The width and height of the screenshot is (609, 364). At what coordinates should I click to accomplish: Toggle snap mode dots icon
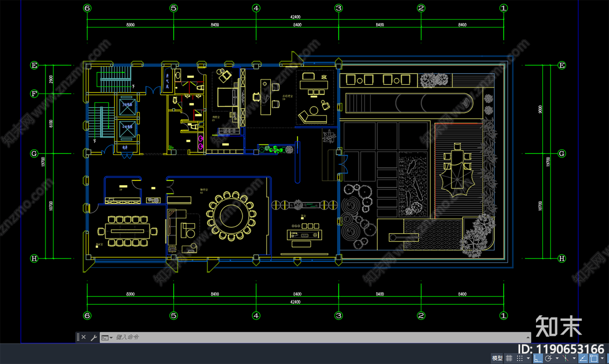pos(520,358)
